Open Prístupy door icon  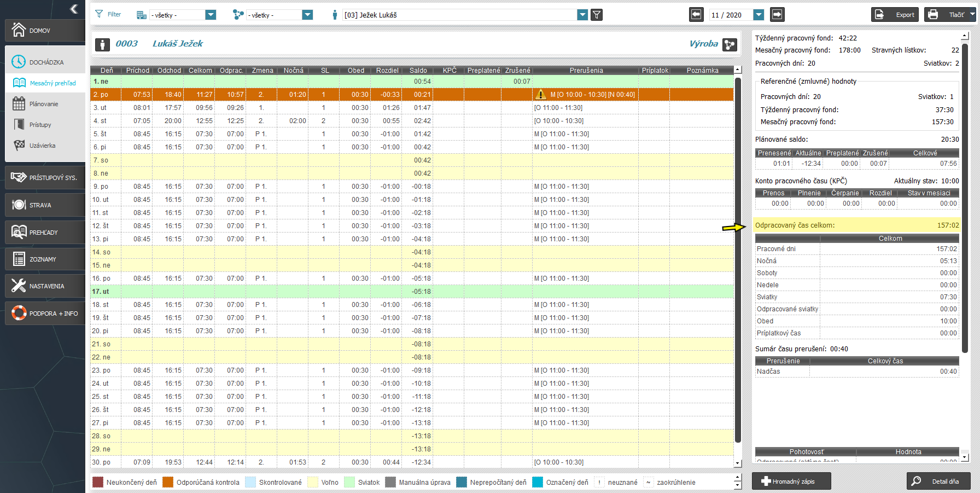pos(19,124)
